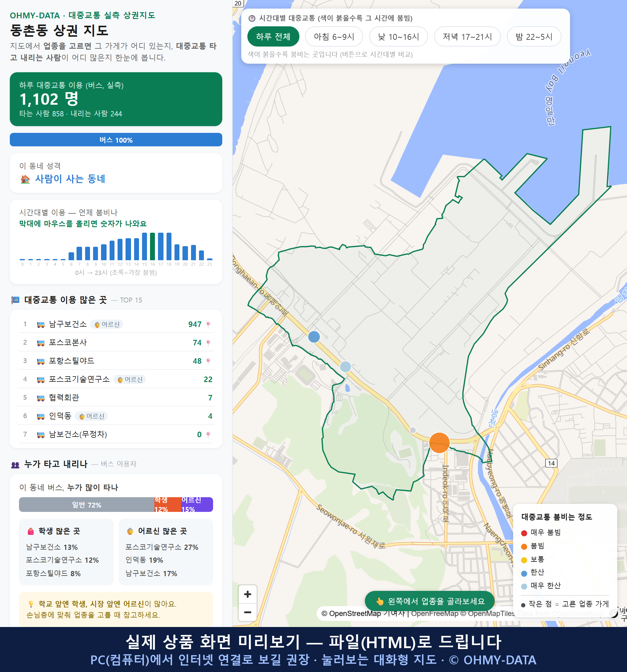Viewport: 627px width, 672px height.
Task: Open the 협력회관 stop row
Action: 116,397
